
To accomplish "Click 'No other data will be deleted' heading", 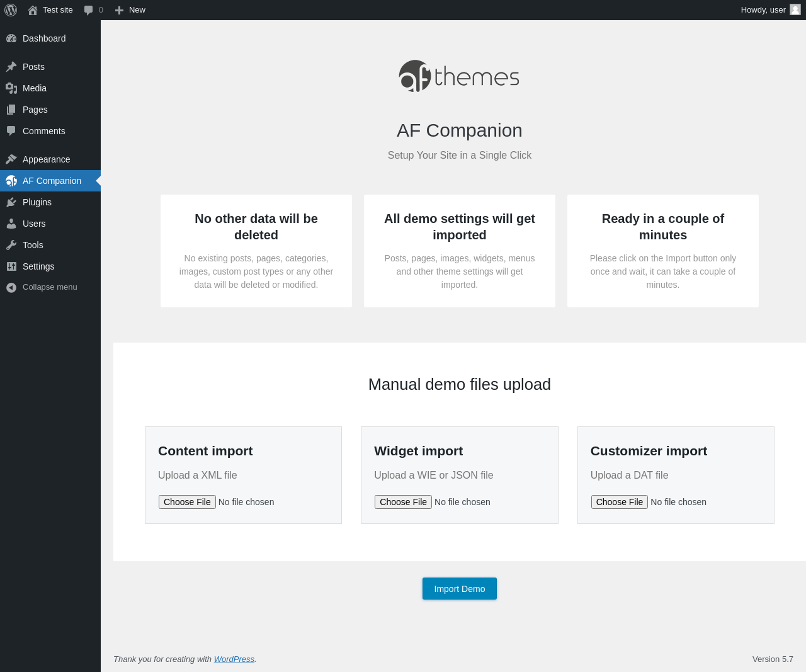I will [x=256, y=227].
